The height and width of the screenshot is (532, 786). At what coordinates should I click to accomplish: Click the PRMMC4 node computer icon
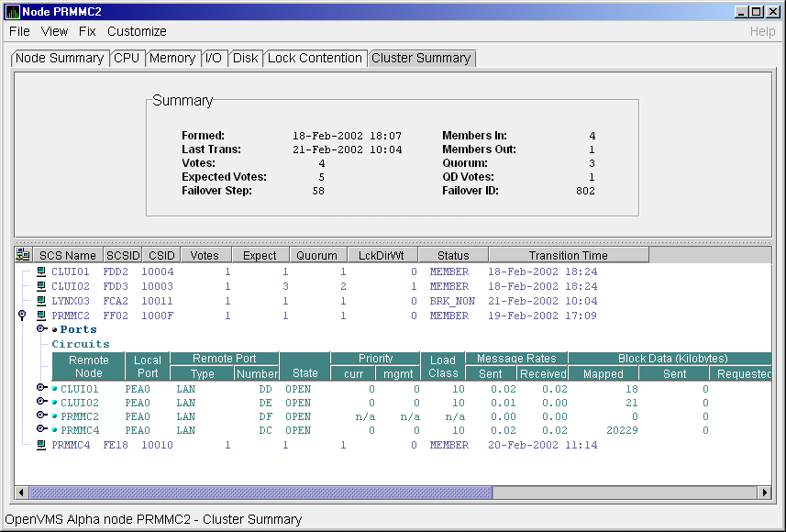[41, 445]
